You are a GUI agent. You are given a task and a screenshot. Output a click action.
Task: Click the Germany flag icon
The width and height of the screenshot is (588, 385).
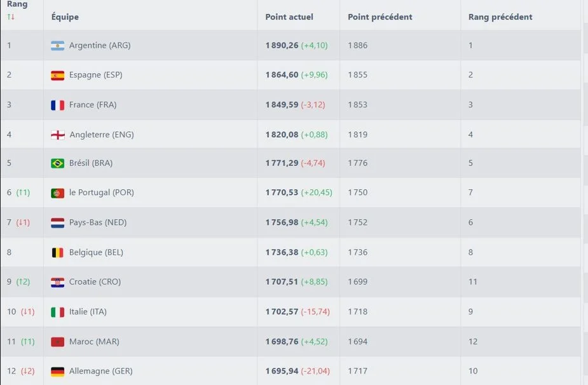pyautogui.click(x=57, y=371)
